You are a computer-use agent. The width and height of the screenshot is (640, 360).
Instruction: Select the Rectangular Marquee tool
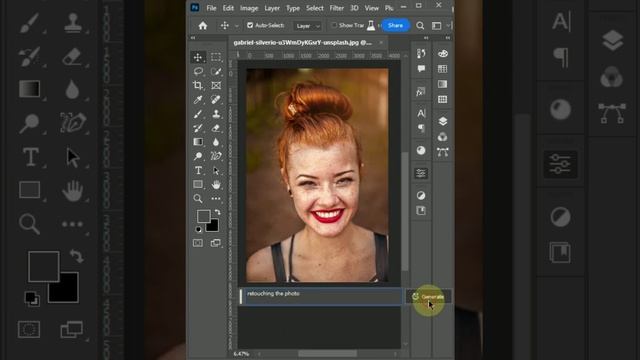pyautogui.click(x=216, y=57)
